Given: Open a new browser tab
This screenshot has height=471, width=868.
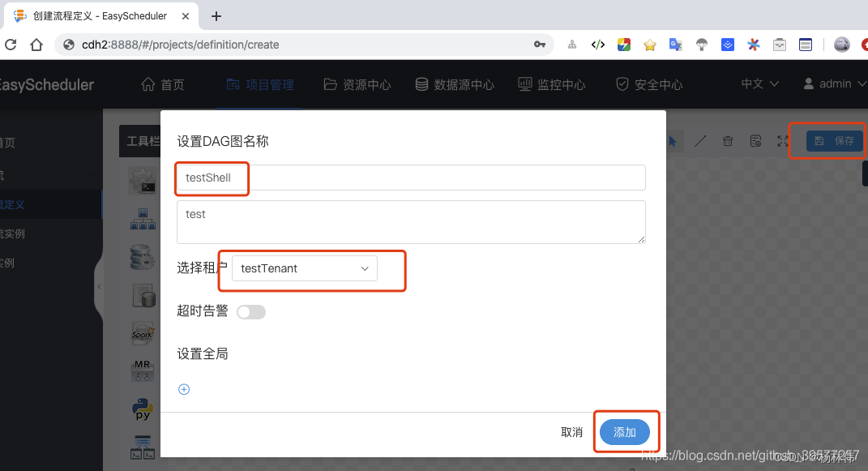Looking at the screenshot, I should 216,16.
